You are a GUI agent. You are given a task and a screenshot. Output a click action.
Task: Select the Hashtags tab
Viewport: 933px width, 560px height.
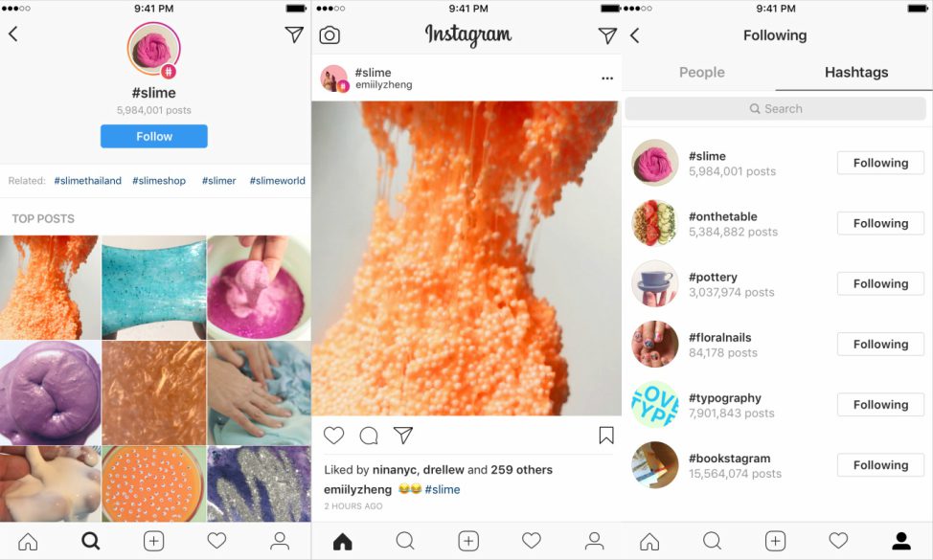point(855,73)
